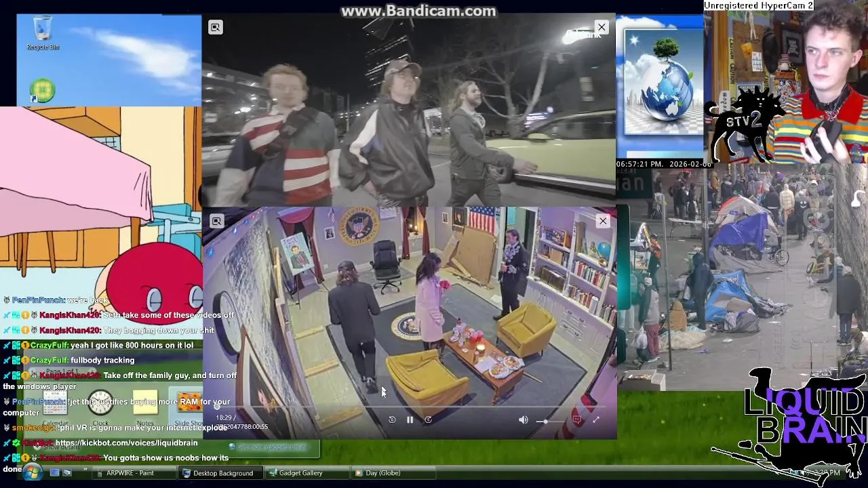
Task: Click the Windows Start orb
Action: tap(31, 472)
